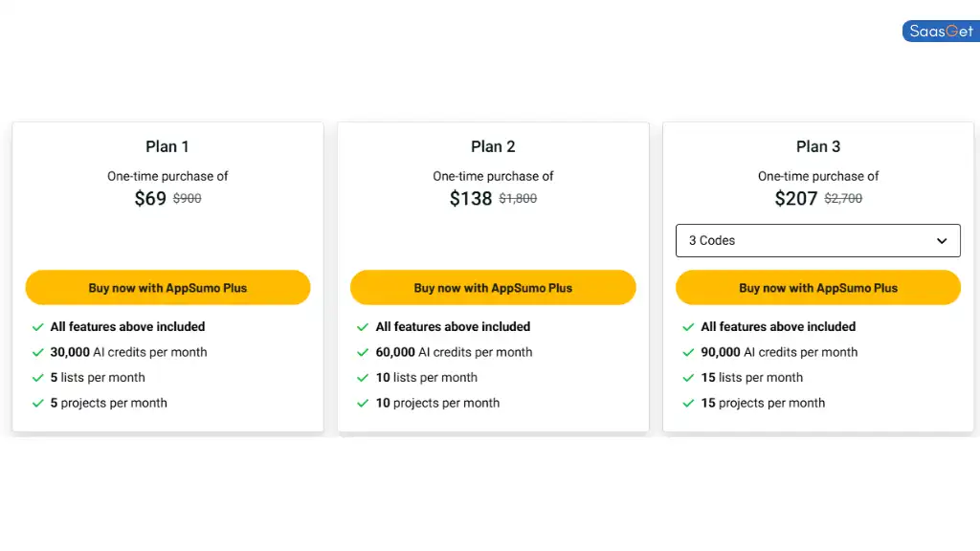Viewport: 980px width, 551px height.
Task: Click Plan 3 All features included checkmark
Action: [x=688, y=327]
